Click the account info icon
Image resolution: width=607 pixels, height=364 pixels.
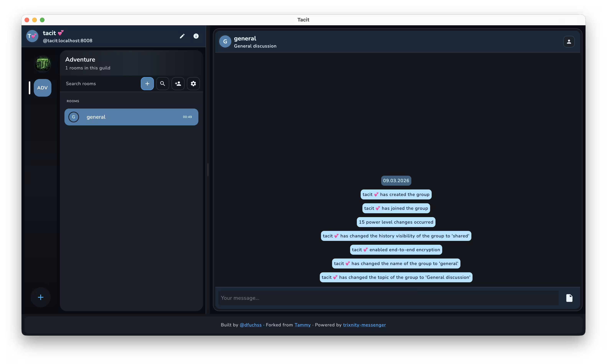(196, 36)
